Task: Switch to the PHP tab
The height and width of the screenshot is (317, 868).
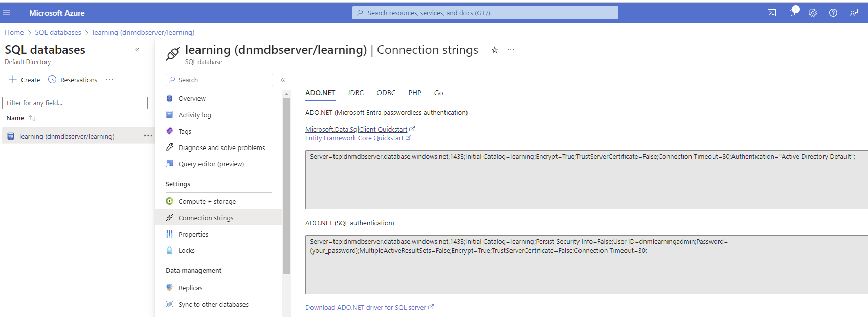Action: tap(415, 93)
